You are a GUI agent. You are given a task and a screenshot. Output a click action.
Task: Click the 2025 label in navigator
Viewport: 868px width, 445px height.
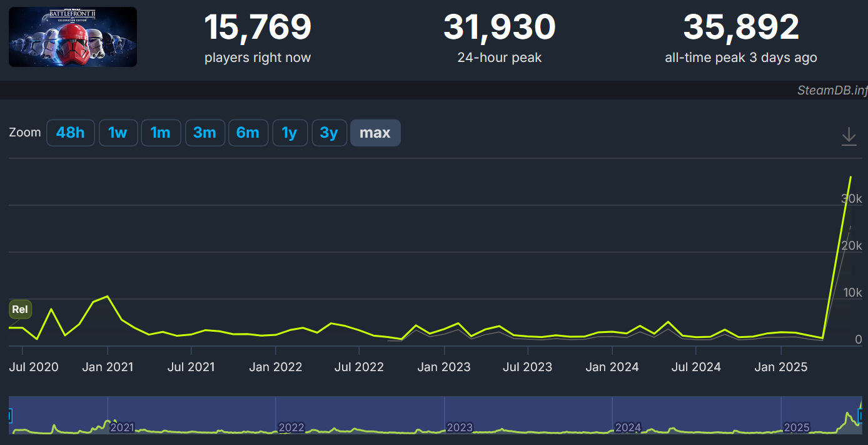(x=797, y=428)
